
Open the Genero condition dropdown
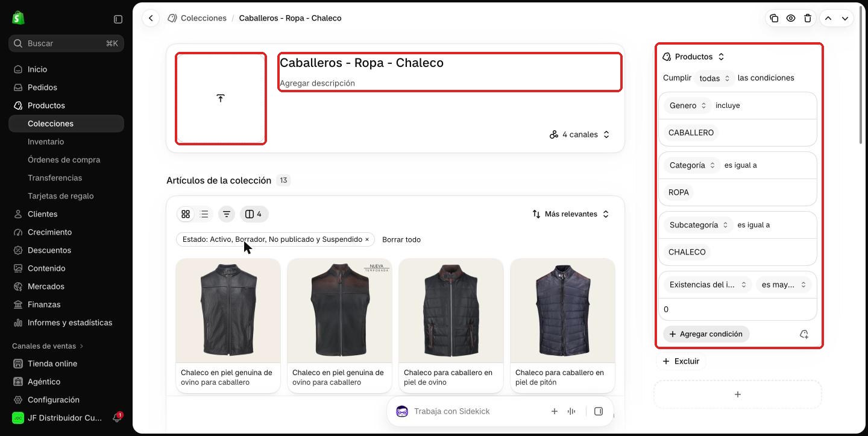pos(688,106)
